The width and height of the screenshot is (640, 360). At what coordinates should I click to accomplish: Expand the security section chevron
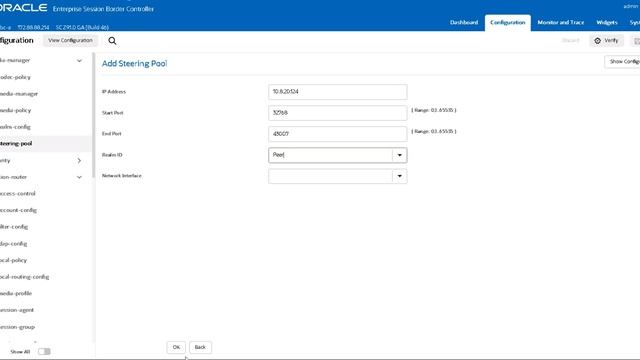pos(79,160)
